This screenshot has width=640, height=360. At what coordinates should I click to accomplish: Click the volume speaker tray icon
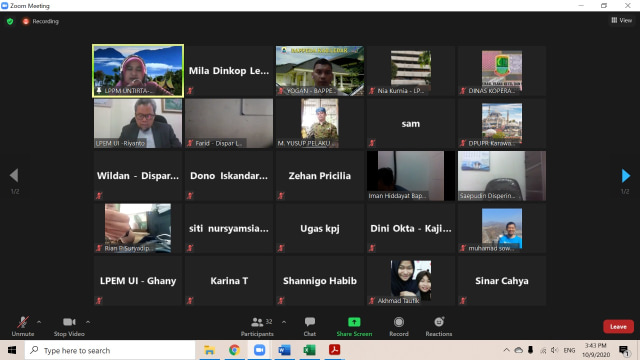[x=554, y=350]
